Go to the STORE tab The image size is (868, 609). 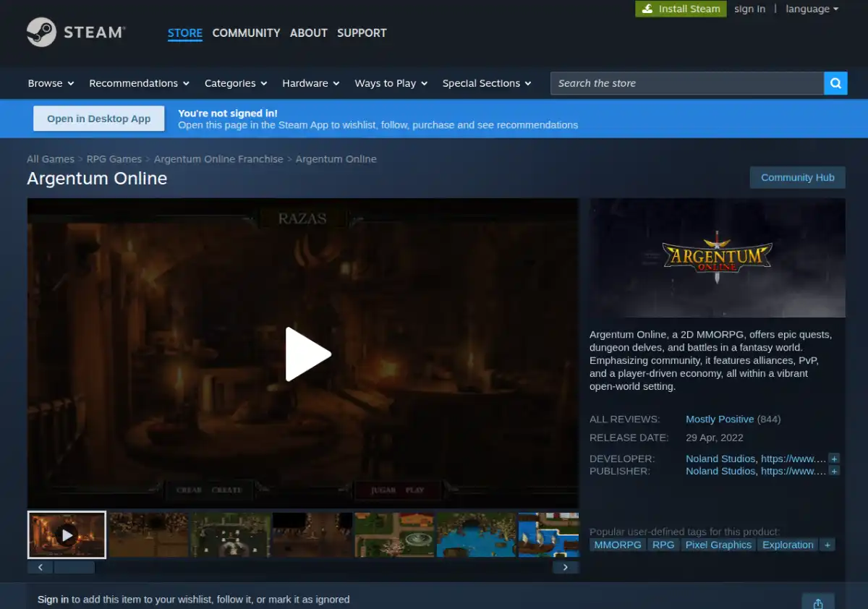point(185,33)
